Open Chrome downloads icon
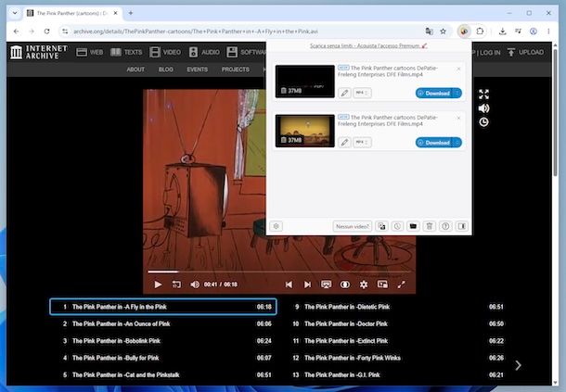The width and height of the screenshot is (566, 392). (x=502, y=32)
